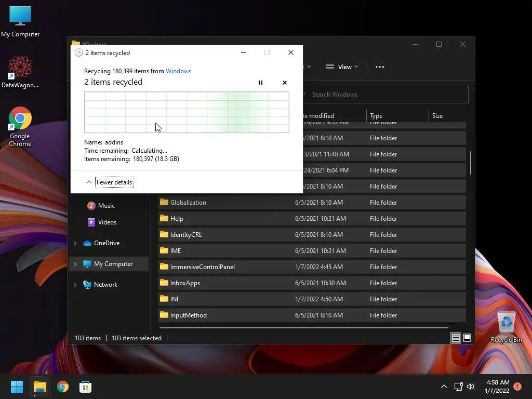This screenshot has width=532, height=399.
Task: Maximize the Windows File Explorer window
Action: pyautogui.click(x=439, y=45)
